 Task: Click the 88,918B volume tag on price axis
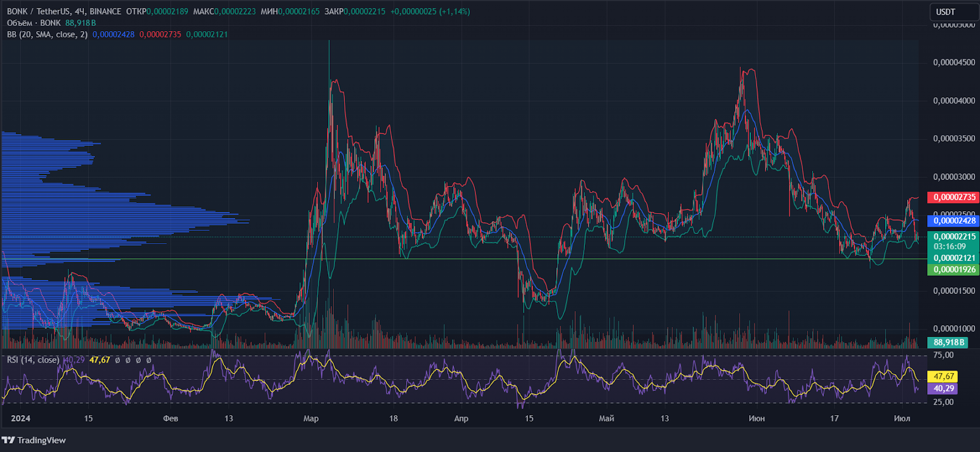(948, 342)
